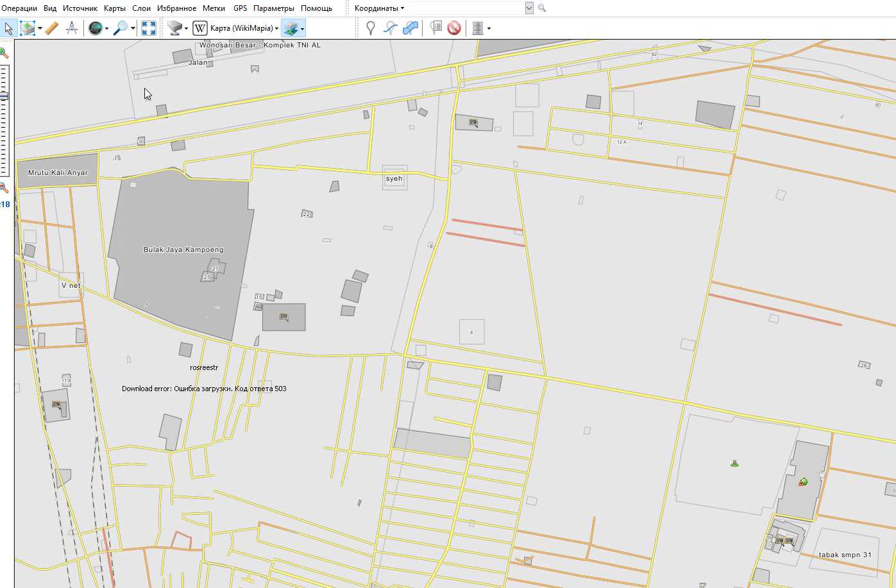
Task: Open the Координаты dropdown
Action: pos(379,8)
